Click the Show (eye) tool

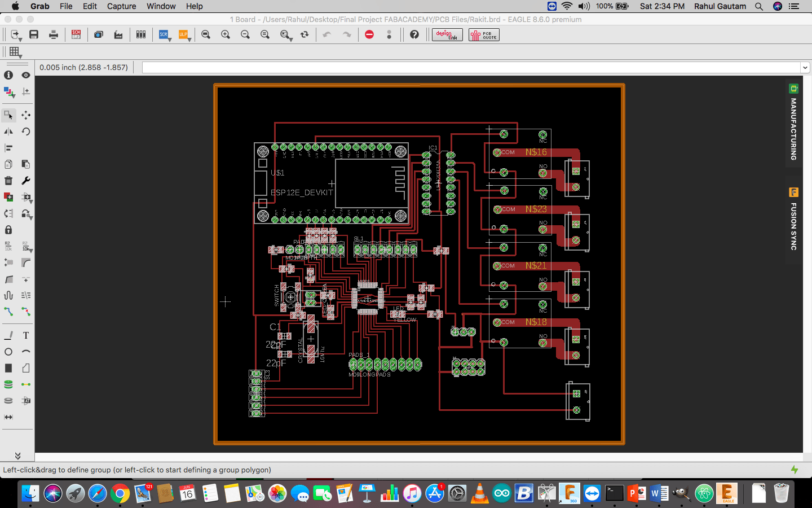pyautogui.click(x=26, y=75)
